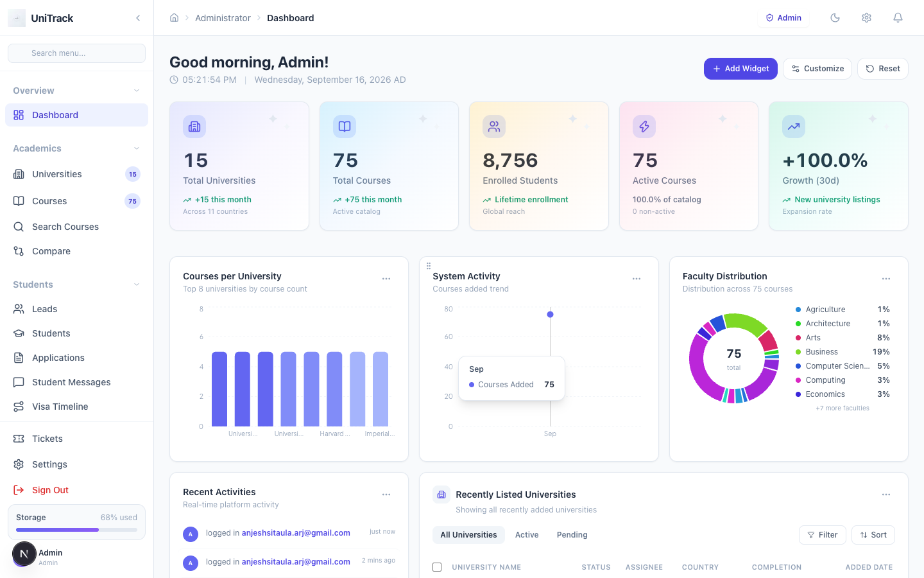Open the Admin role badge menu
924x578 pixels.
tap(783, 18)
